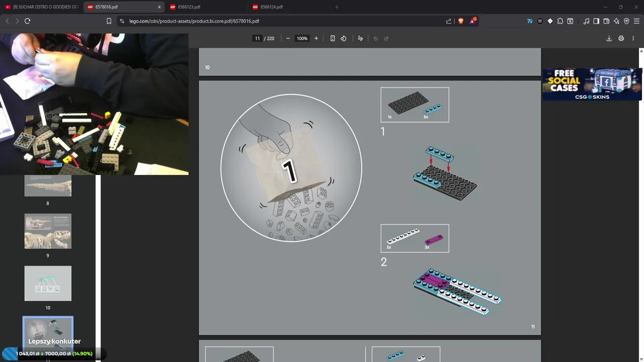Zoom in with the PDF plus button
This screenshot has width=644, height=362.
tap(316, 38)
